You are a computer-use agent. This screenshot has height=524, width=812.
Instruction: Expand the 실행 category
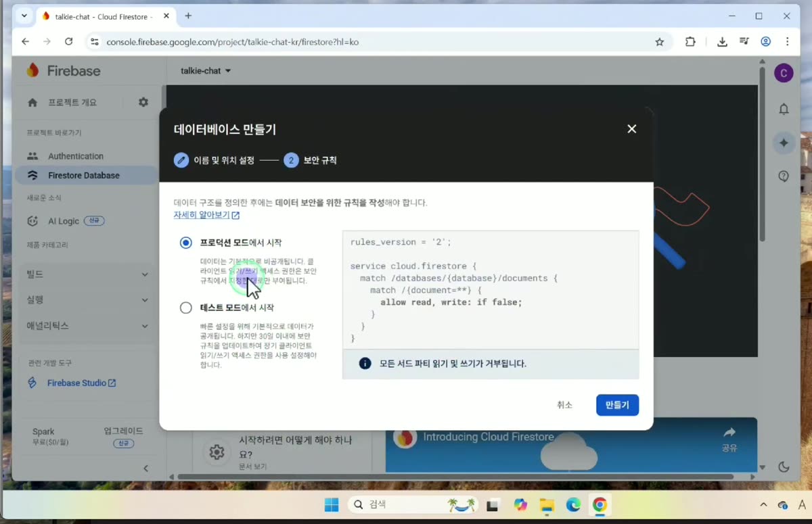[87, 300]
